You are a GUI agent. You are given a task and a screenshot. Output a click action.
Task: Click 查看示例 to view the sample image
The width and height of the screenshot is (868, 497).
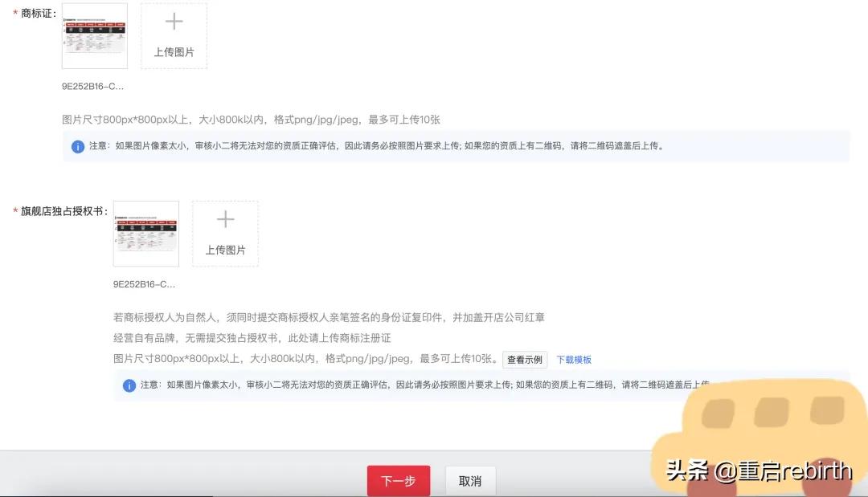pyautogui.click(x=524, y=360)
